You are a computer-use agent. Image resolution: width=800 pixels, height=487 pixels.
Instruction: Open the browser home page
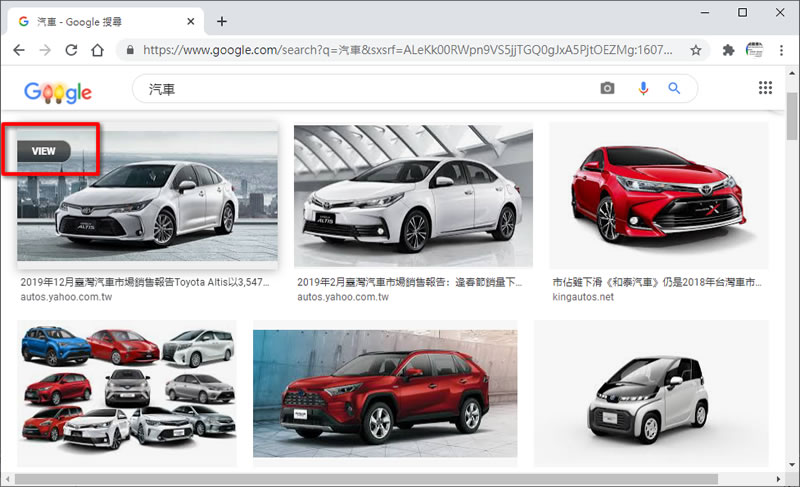[97, 50]
